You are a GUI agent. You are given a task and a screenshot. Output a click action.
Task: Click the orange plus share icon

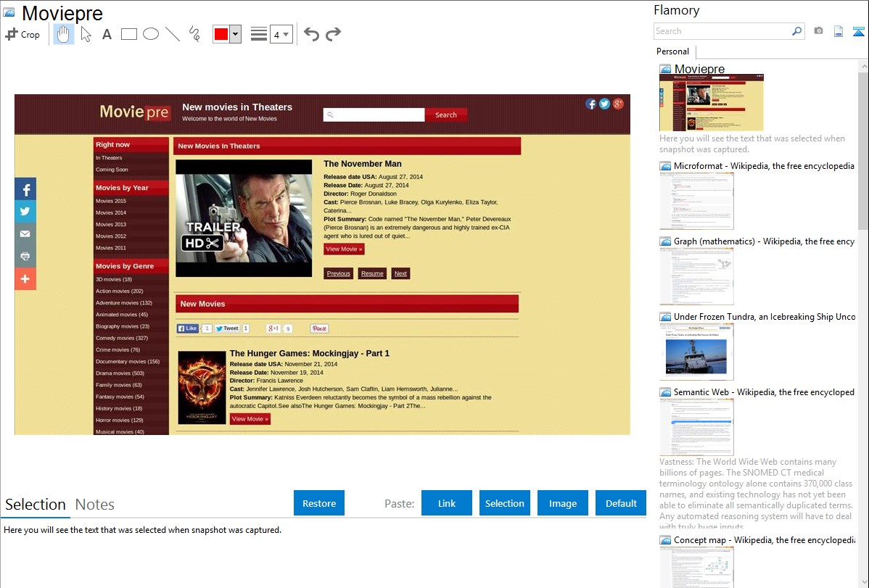25,278
